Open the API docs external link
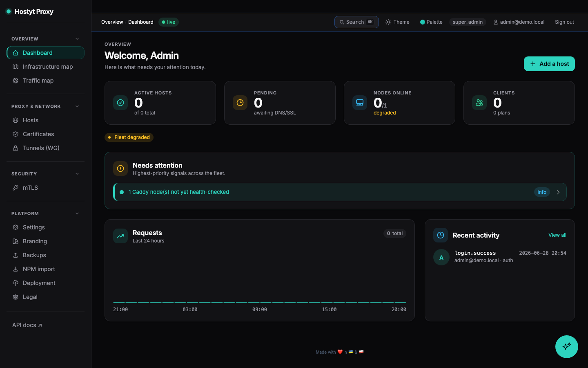588x368 pixels. (x=27, y=325)
